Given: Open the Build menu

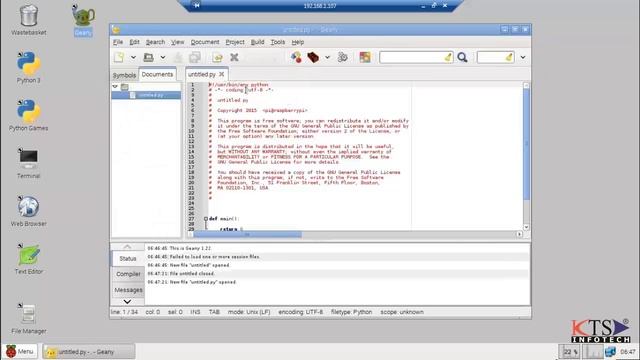Looking at the screenshot, I should click(x=258, y=42).
